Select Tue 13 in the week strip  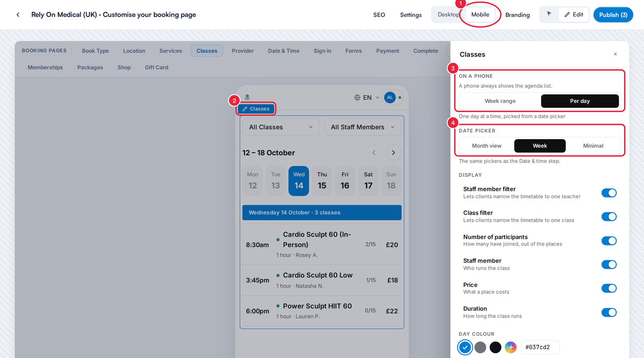(x=276, y=181)
